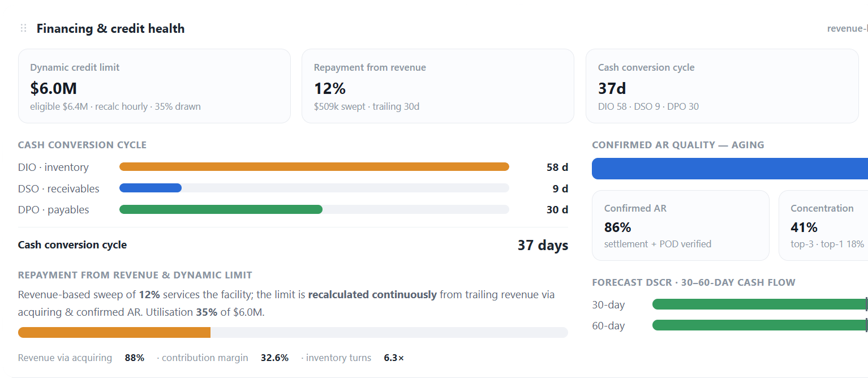This screenshot has height=378, width=868.
Task: Click the orange DIO inventory bar
Action: 314,167
